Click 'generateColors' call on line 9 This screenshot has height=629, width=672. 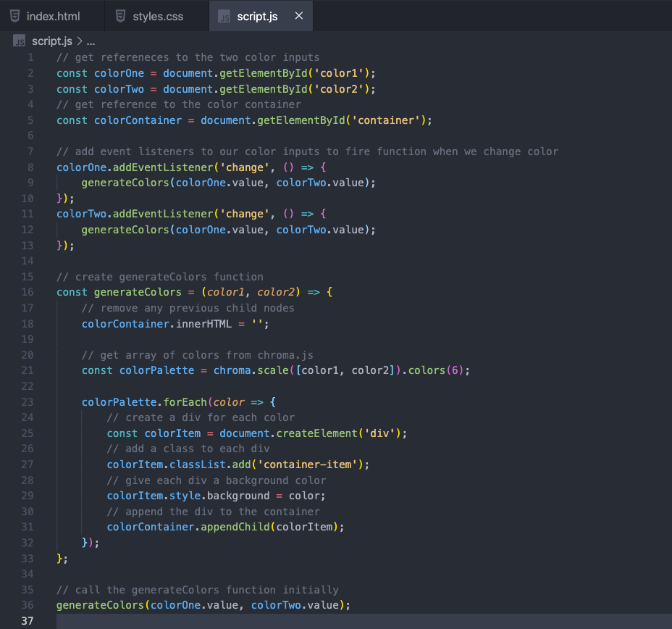(x=125, y=183)
